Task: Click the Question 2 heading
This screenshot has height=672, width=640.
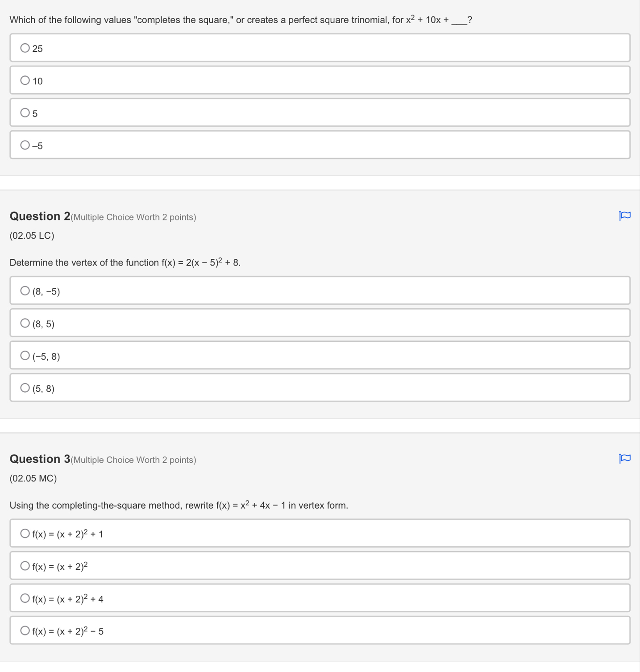Action: (x=40, y=216)
